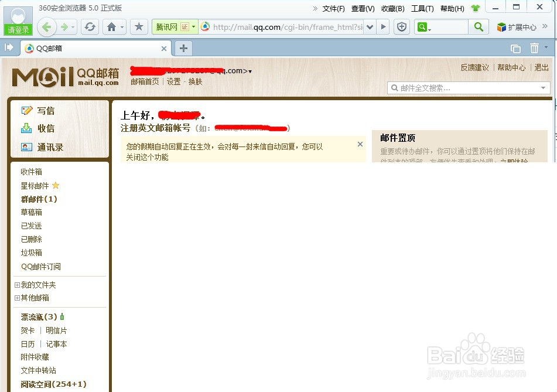557x392 pixels.
Task: Close the QQ邮箱 tab
Action: pos(164,49)
